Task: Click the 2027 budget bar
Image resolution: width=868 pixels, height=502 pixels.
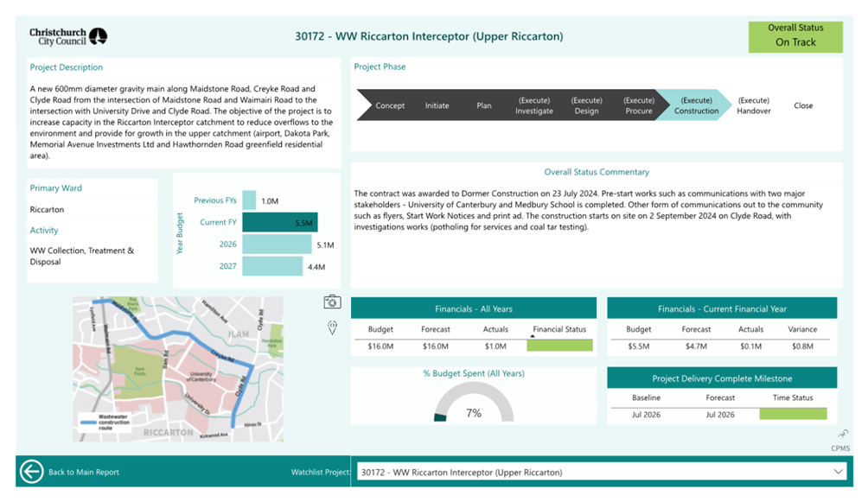Action: (272, 266)
